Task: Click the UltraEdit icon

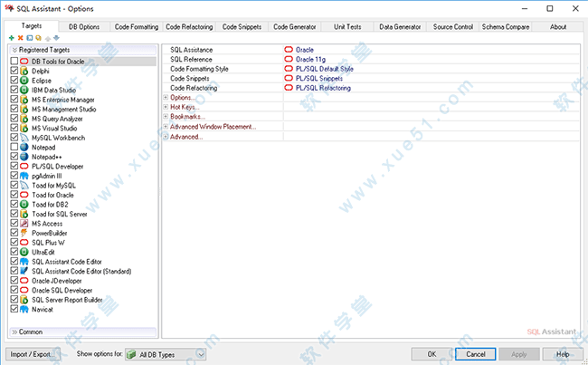Action: pos(24,252)
